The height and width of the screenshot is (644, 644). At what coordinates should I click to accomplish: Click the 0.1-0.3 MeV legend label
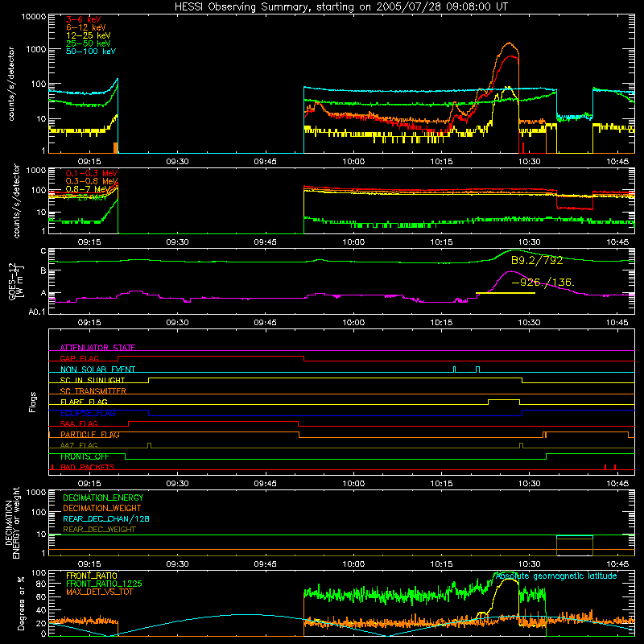92,173
